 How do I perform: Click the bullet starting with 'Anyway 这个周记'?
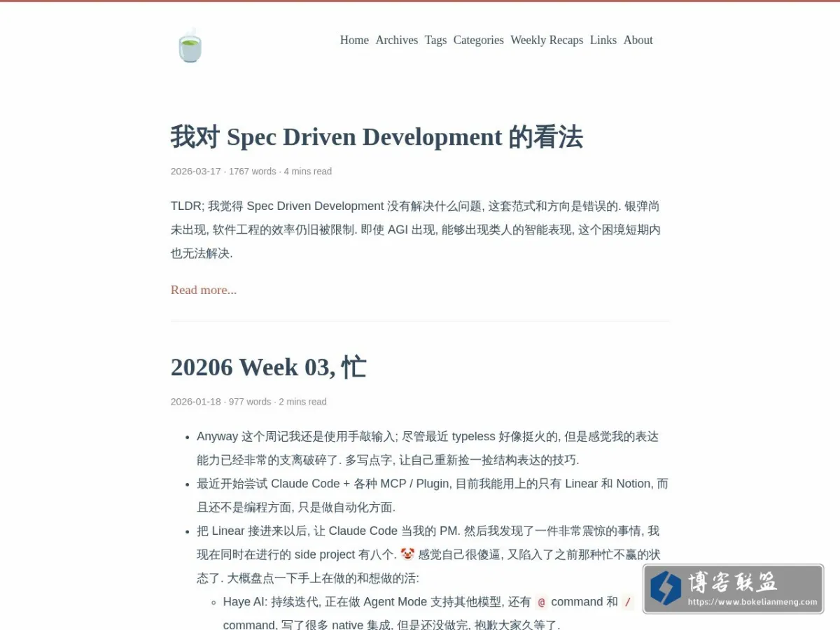point(428,448)
